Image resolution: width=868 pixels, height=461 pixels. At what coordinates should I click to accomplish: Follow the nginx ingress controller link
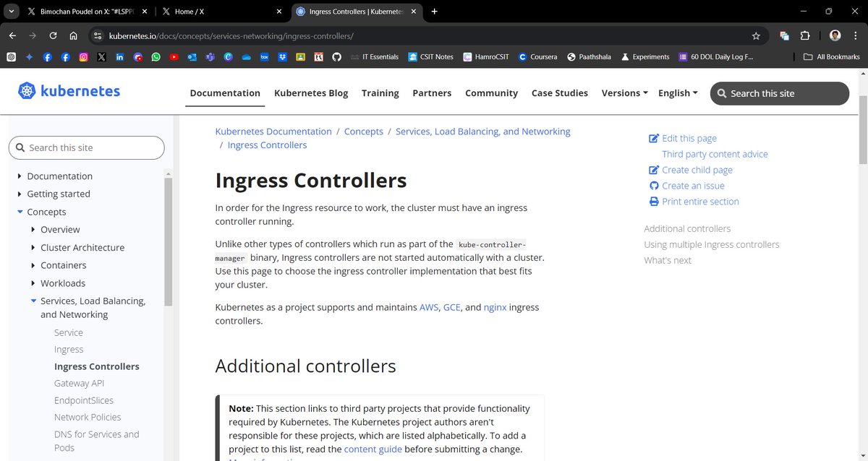495,307
